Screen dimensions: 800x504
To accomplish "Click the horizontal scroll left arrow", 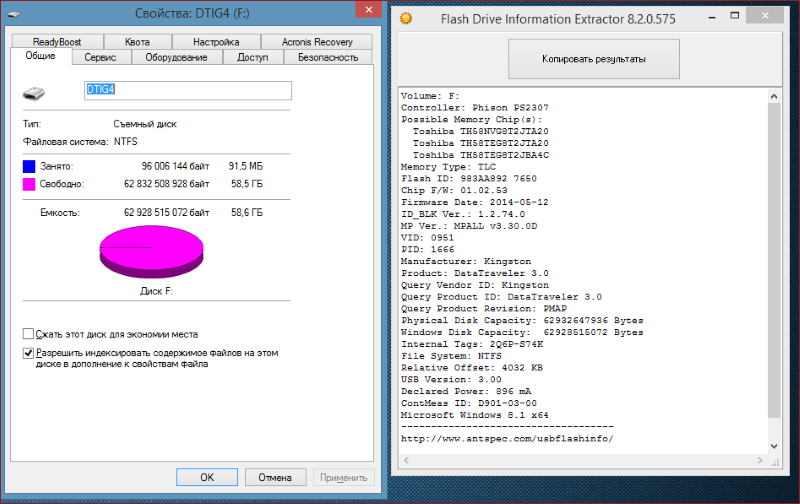I will click(x=407, y=461).
